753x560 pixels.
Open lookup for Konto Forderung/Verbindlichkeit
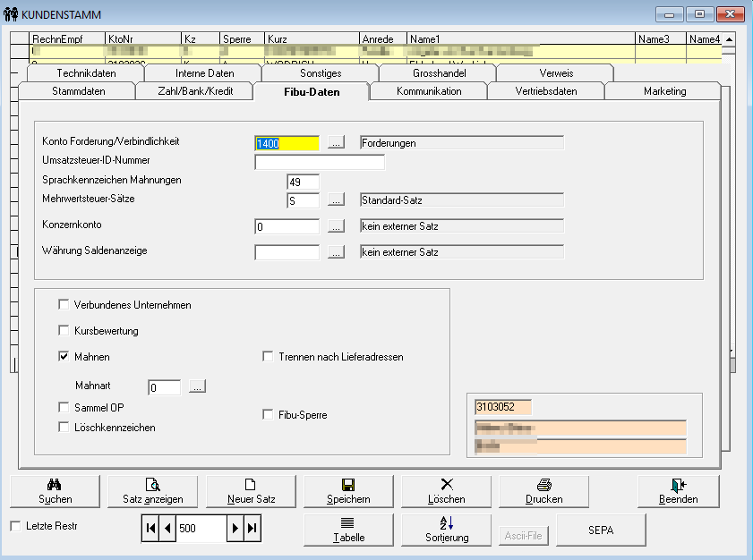(336, 143)
